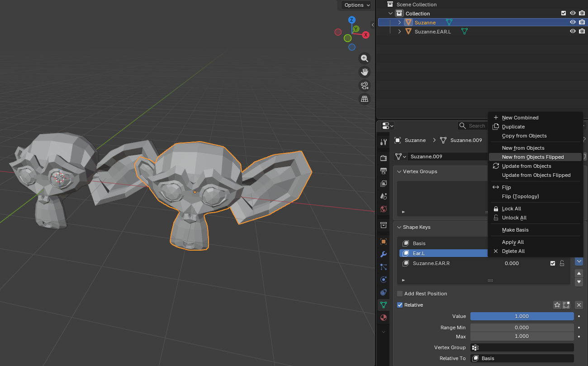Screen dimensions: 588x366
Task: Click the Y axis on navigation gizmo
Action: [356, 29]
